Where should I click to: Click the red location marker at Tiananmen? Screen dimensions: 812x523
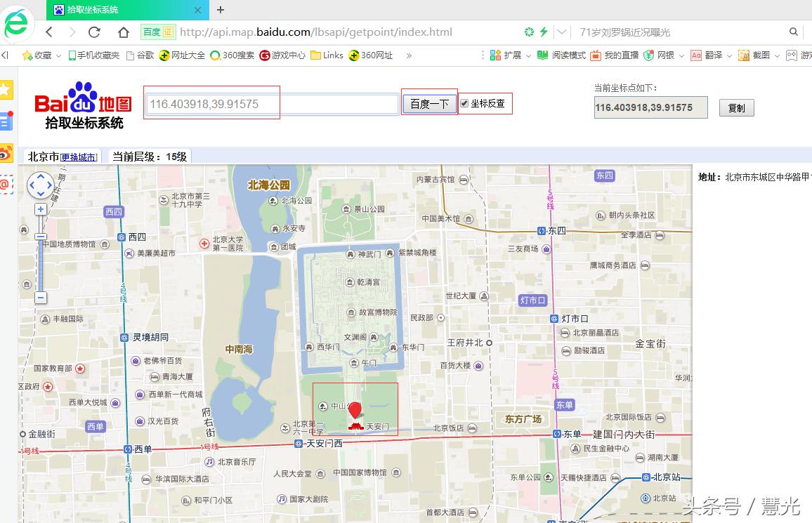pos(356,411)
